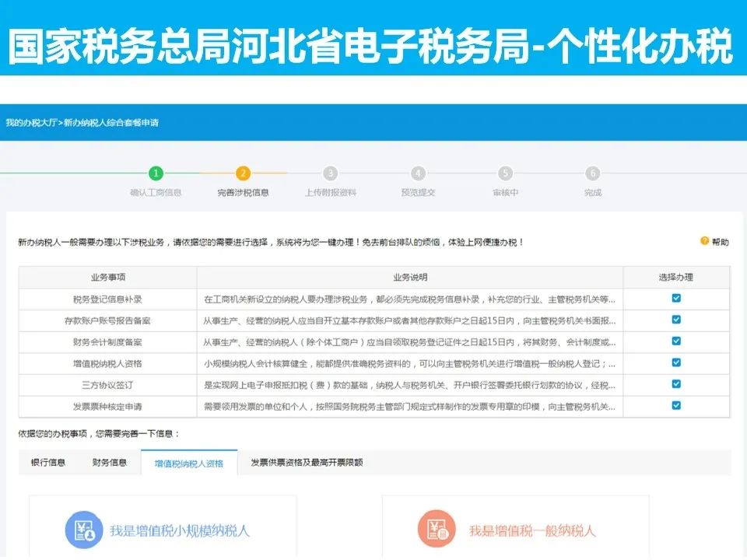Click the 确认工商信息 step label

[x=156, y=192]
